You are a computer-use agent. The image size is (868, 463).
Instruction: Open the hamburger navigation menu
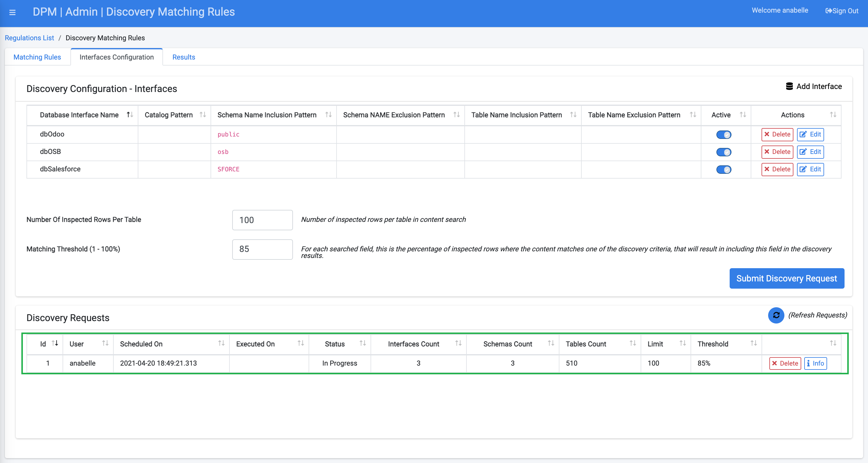tap(12, 12)
